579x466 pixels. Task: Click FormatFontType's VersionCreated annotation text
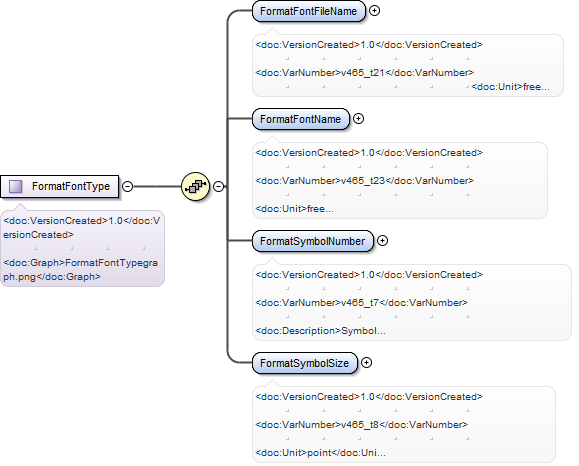pos(82,227)
